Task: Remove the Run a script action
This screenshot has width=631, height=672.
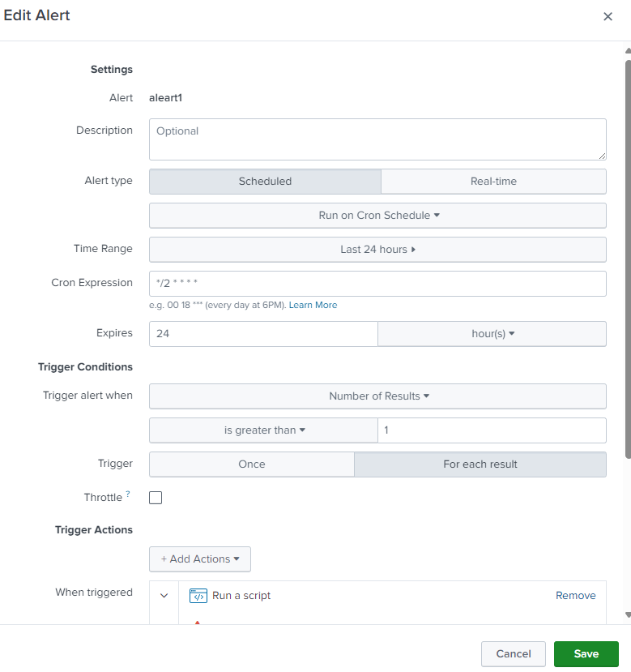Action: (575, 596)
